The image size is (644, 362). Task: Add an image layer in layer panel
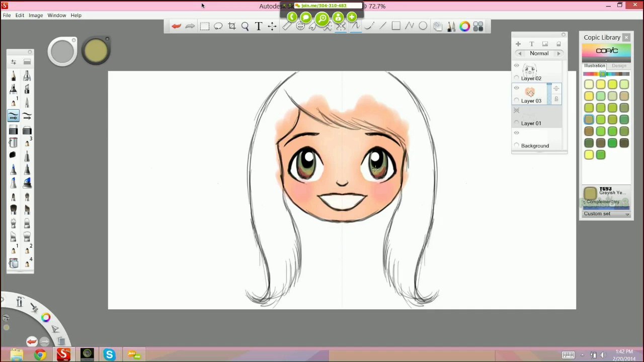[x=545, y=44]
